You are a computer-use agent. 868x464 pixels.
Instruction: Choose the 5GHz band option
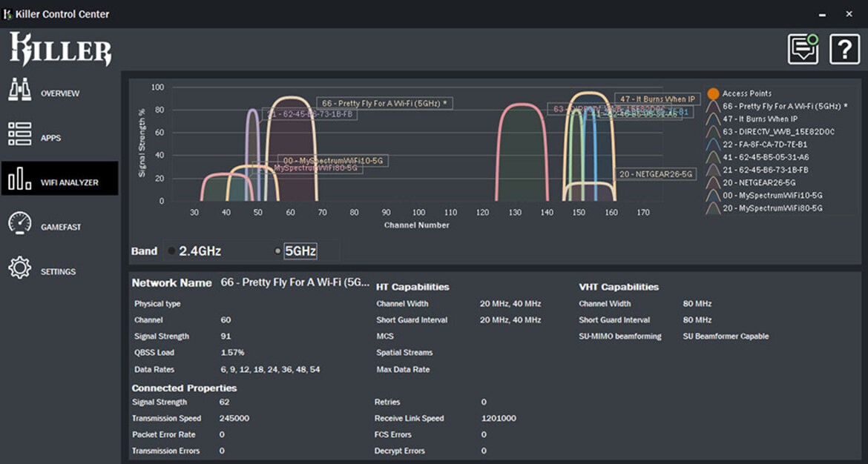click(x=295, y=251)
